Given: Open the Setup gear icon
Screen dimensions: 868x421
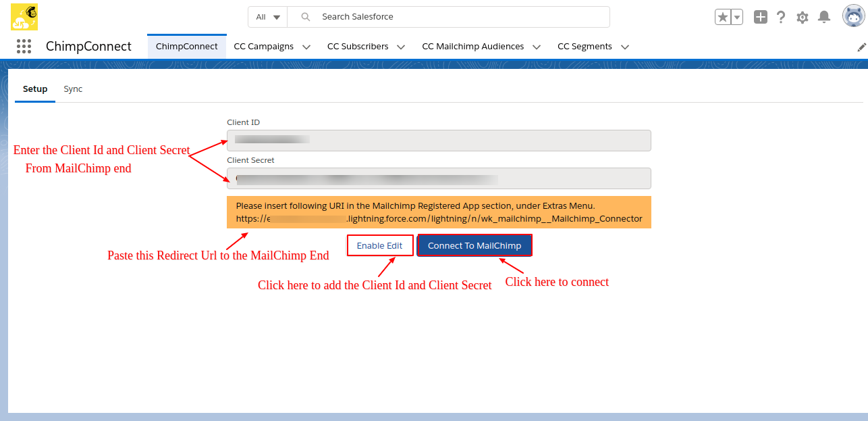Looking at the screenshot, I should pyautogui.click(x=802, y=18).
